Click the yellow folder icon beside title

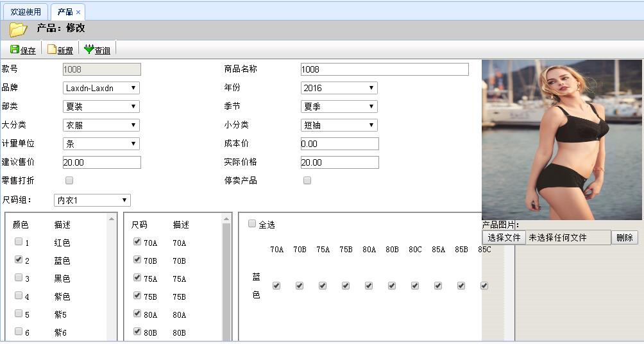18,30
